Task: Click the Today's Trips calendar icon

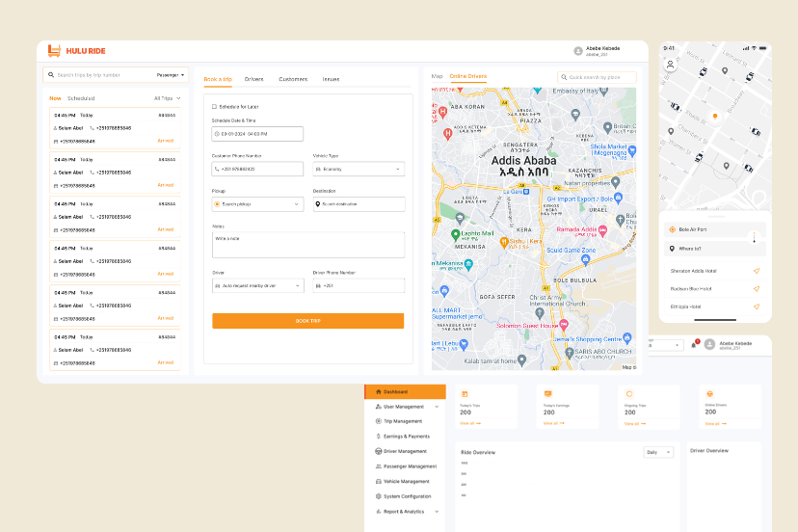Action: (465, 394)
